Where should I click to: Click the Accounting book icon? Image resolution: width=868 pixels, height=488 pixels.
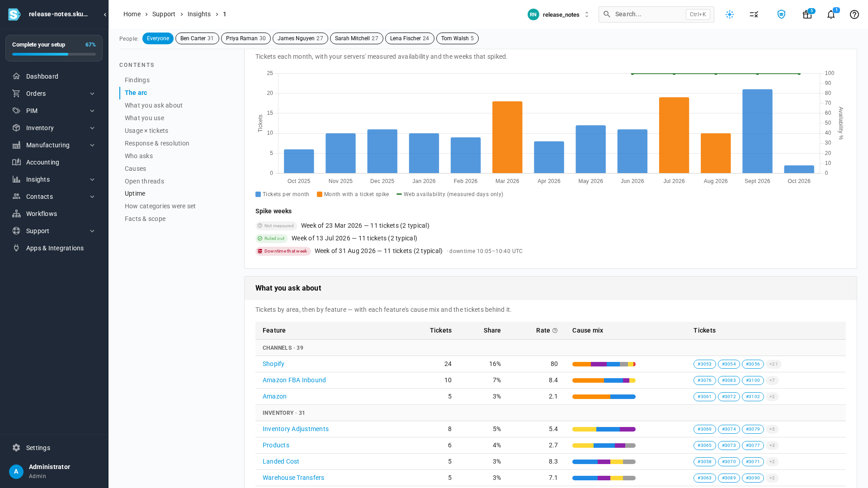pos(16,162)
